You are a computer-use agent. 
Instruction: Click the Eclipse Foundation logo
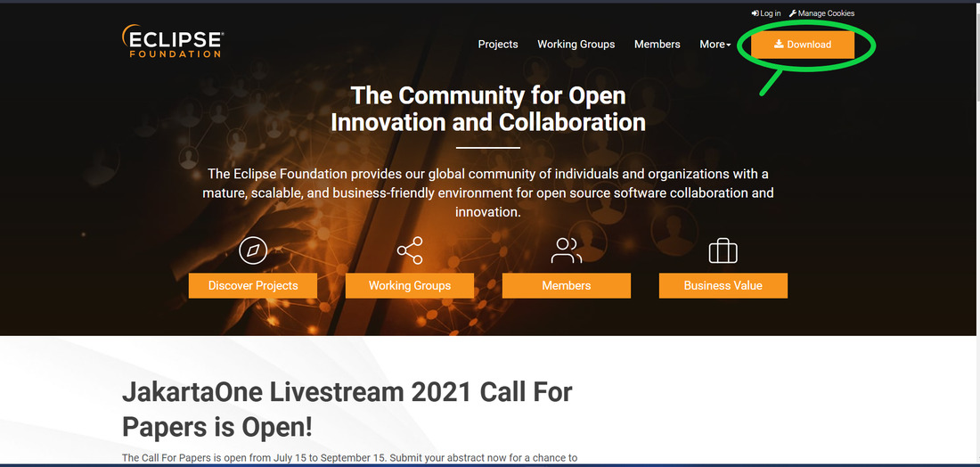(x=172, y=41)
